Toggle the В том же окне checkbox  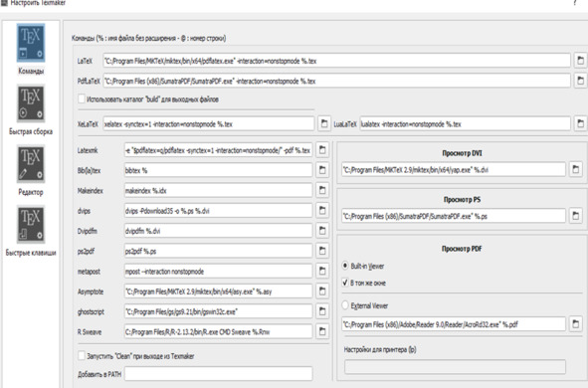tap(345, 283)
